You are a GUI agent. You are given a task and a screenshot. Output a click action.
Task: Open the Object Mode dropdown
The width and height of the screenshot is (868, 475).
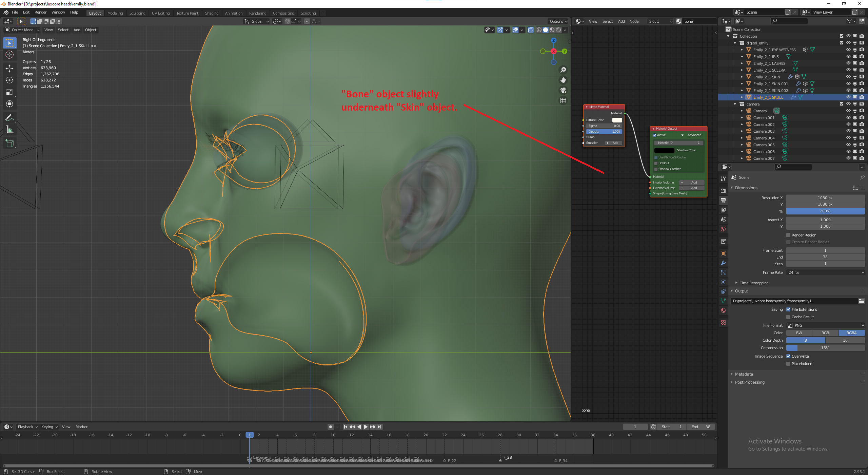click(x=22, y=30)
